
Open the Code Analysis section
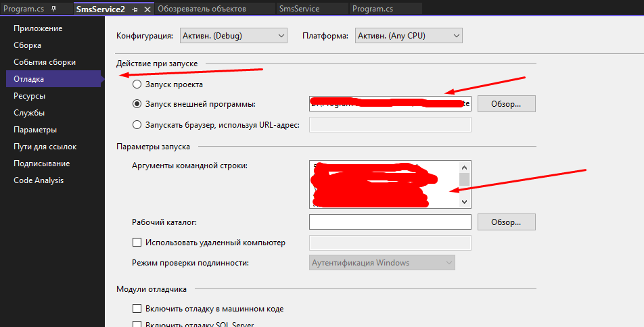click(39, 180)
